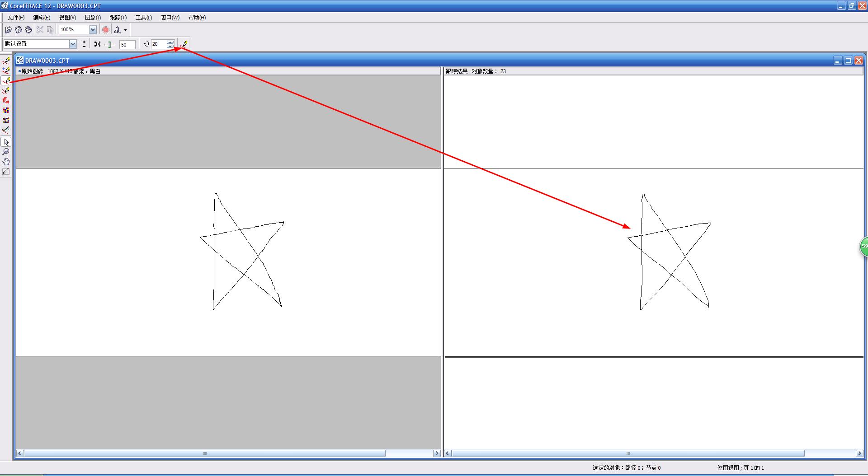868x476 pixels.
Task: Expand the zoom level dropdown arrow
Action: click(x=93, y=30)
